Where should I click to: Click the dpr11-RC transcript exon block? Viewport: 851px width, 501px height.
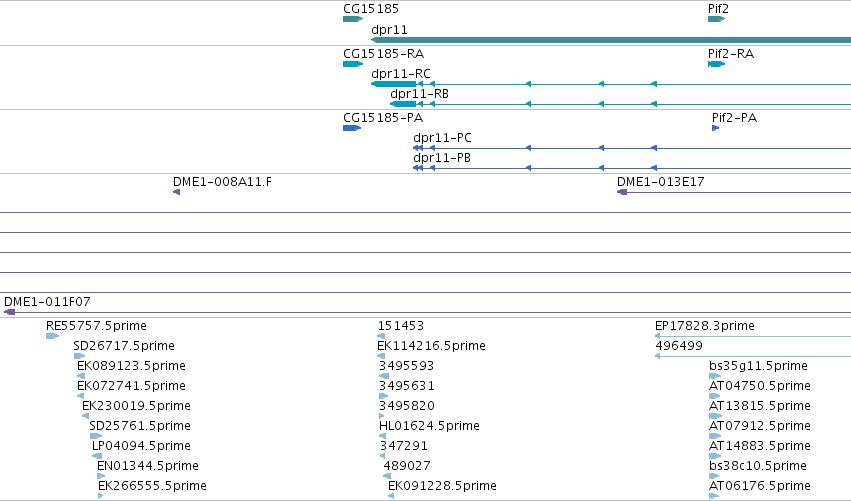393,84
